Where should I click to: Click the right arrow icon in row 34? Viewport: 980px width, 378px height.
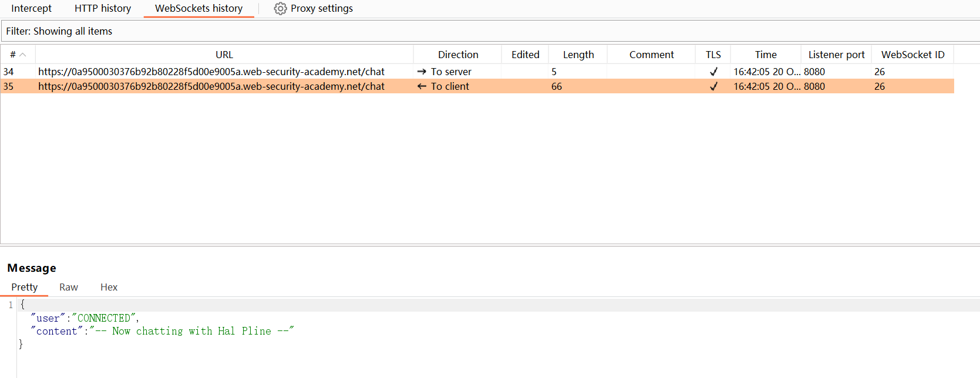click(422, 72)
